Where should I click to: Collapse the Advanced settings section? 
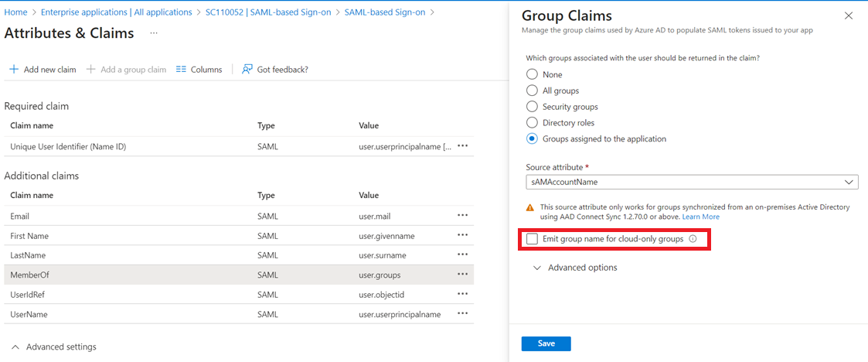(x=53, y=347)
